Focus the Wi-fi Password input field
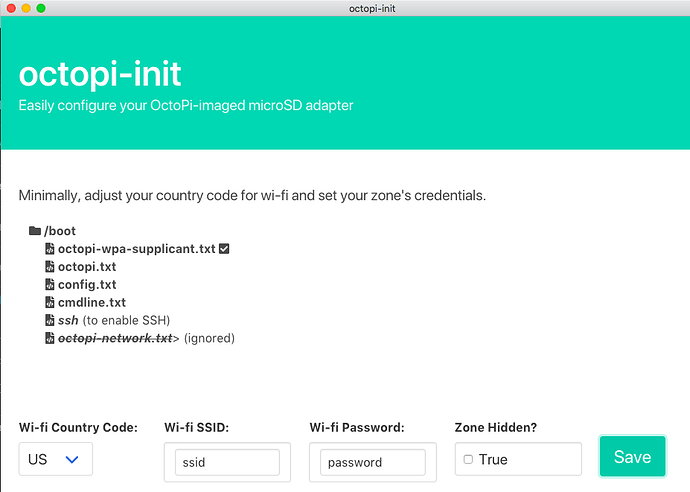Viewport: 690px width, 492px height. [x=373, y=462]
